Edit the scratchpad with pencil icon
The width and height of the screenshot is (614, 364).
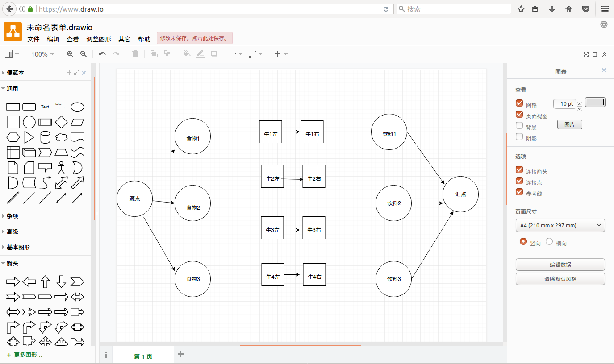(76, 73)
